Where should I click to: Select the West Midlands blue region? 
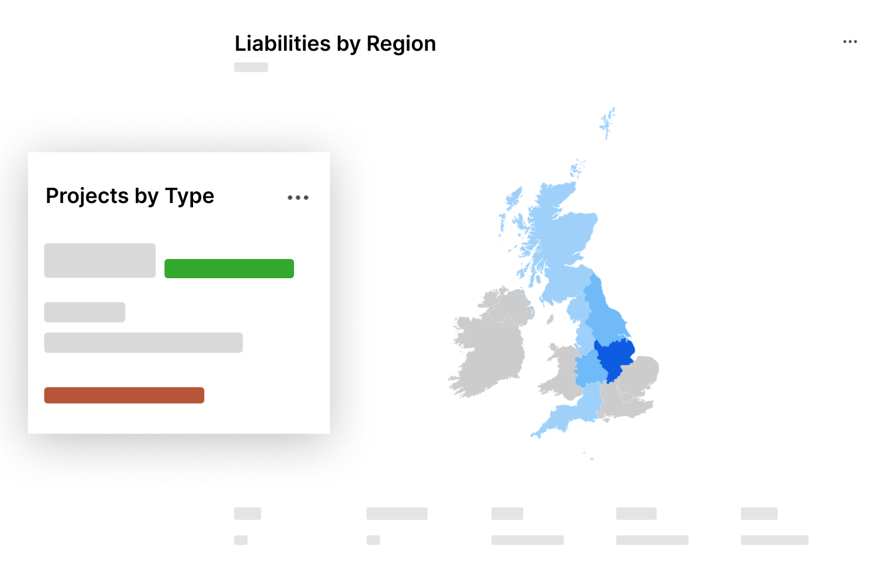[589, 369]
